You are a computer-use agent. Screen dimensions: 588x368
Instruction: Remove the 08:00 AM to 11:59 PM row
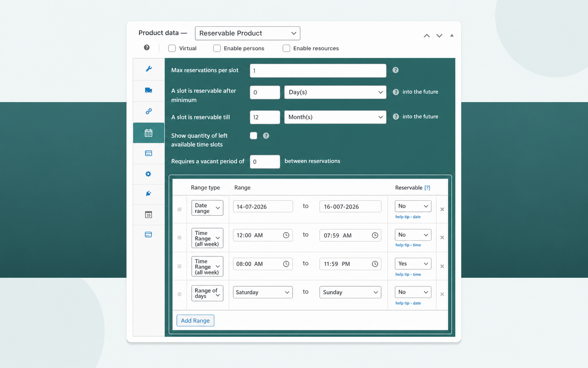[442, 266]
